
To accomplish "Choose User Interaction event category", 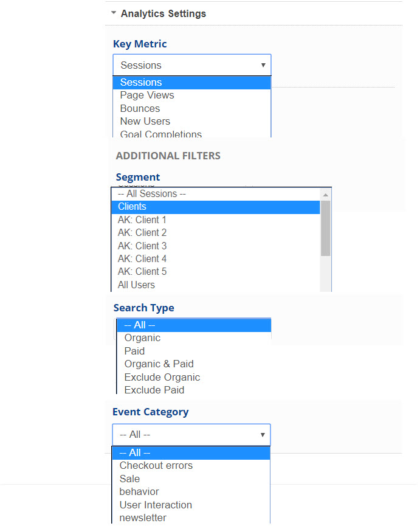I will 156,505.
